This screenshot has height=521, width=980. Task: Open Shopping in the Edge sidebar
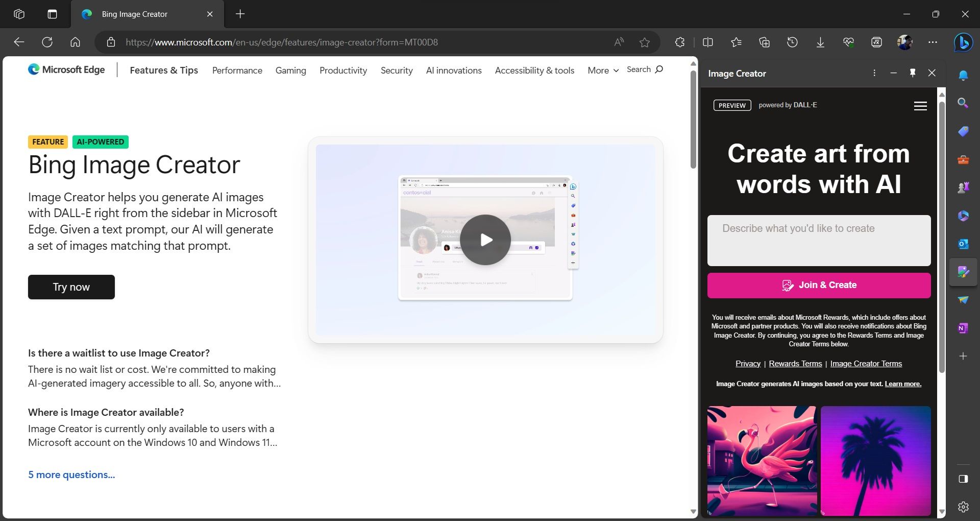point(963,131)
